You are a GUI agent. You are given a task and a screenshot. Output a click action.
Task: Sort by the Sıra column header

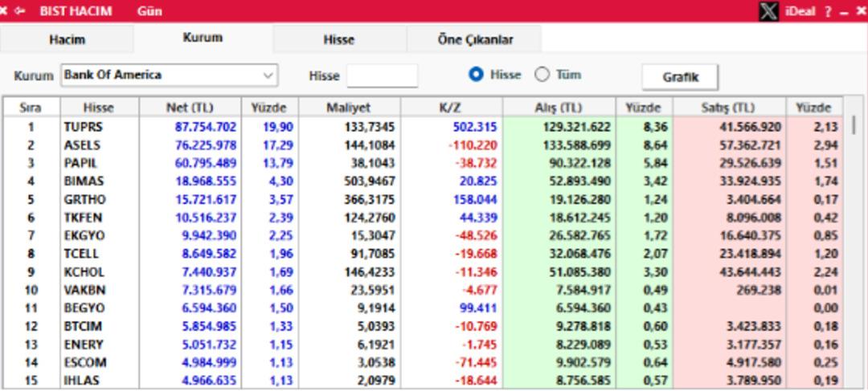click(x=31, y=108)
